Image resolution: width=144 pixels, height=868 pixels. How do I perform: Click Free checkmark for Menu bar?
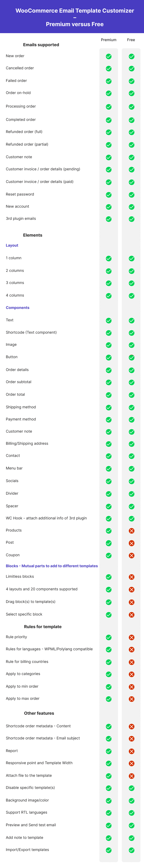pyautogui.click(x=132, y=469)
